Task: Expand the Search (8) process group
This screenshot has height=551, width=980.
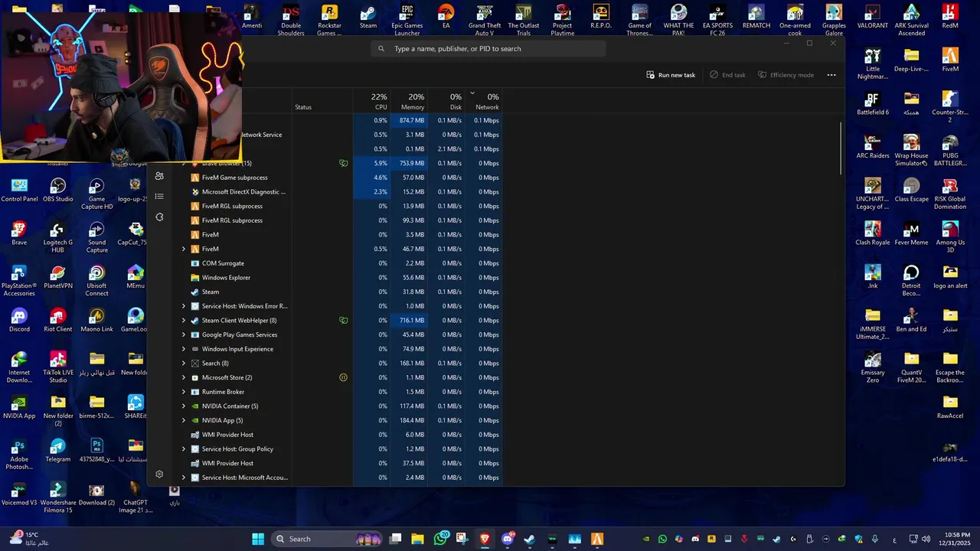Action: pyautogui.click(x=183, y=364)
